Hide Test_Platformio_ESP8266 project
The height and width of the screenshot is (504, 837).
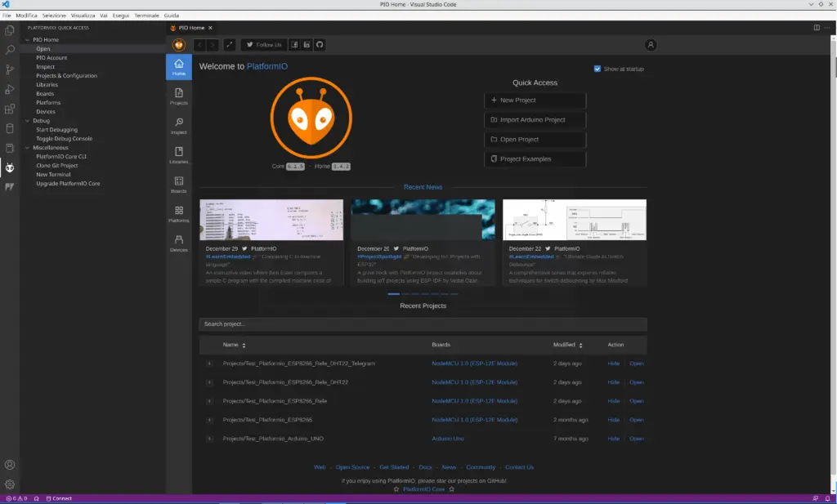point(613,420)
